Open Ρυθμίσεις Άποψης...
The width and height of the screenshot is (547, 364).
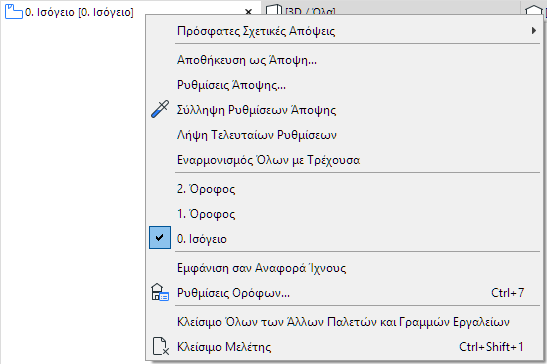coord(344,85)
